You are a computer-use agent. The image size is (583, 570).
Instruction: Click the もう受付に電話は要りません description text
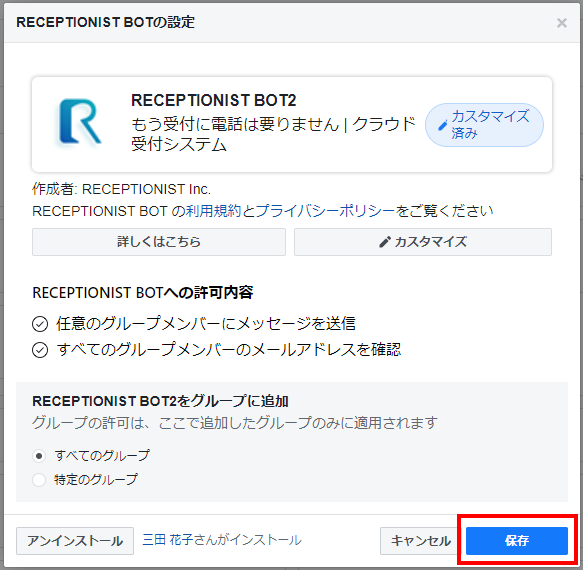[273, 134]
